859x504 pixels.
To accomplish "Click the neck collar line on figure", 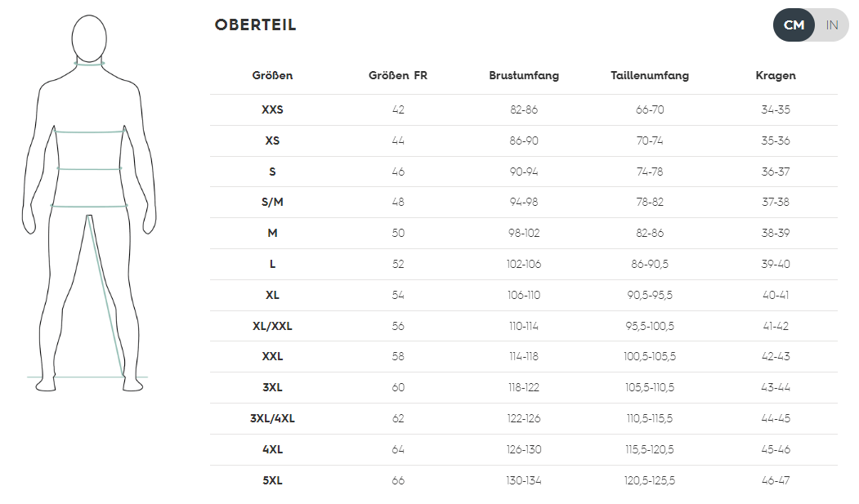I will [x=90, y=63].
